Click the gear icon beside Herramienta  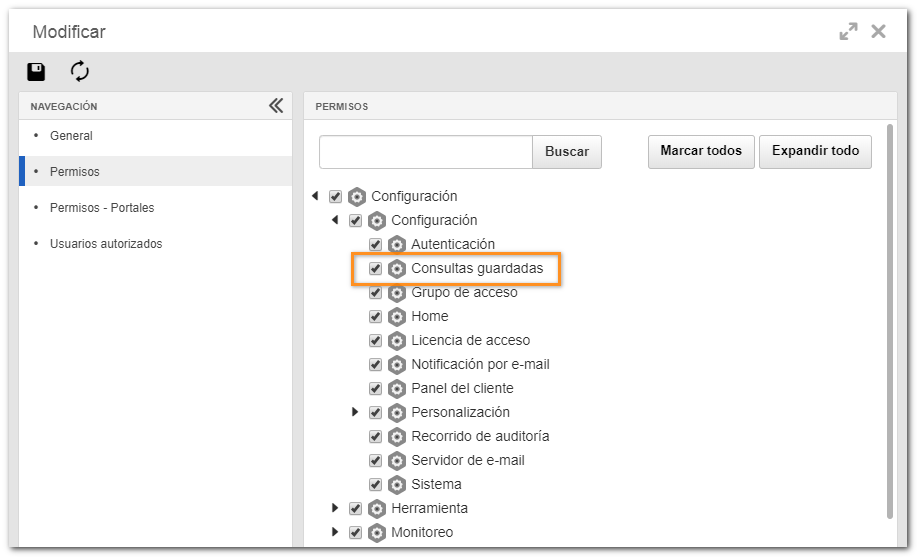click(x=377, y=508)
